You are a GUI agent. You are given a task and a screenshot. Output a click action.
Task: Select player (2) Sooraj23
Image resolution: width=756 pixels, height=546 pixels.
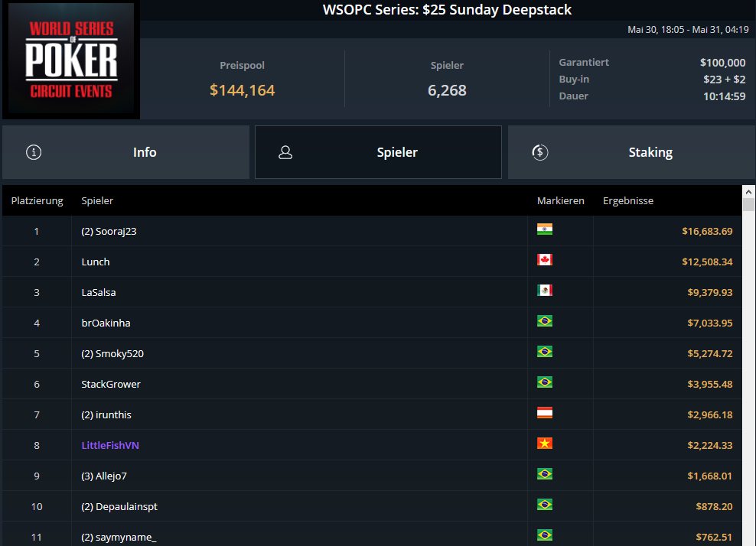point(109,231)
